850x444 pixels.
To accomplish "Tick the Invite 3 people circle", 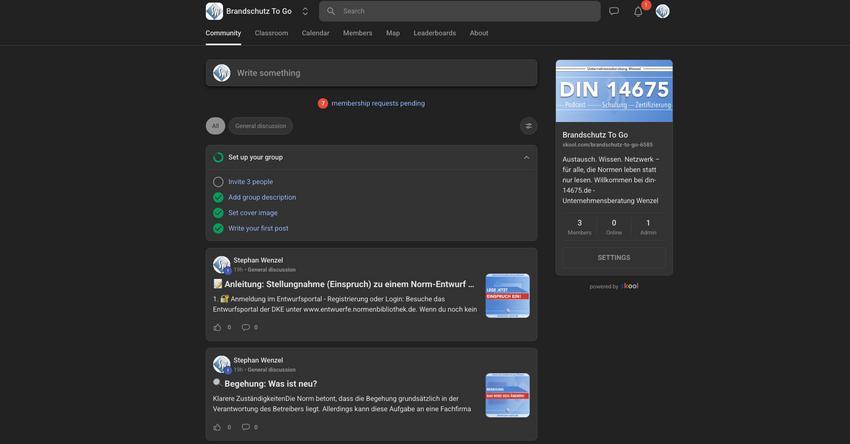I will [x=218, y=182].
